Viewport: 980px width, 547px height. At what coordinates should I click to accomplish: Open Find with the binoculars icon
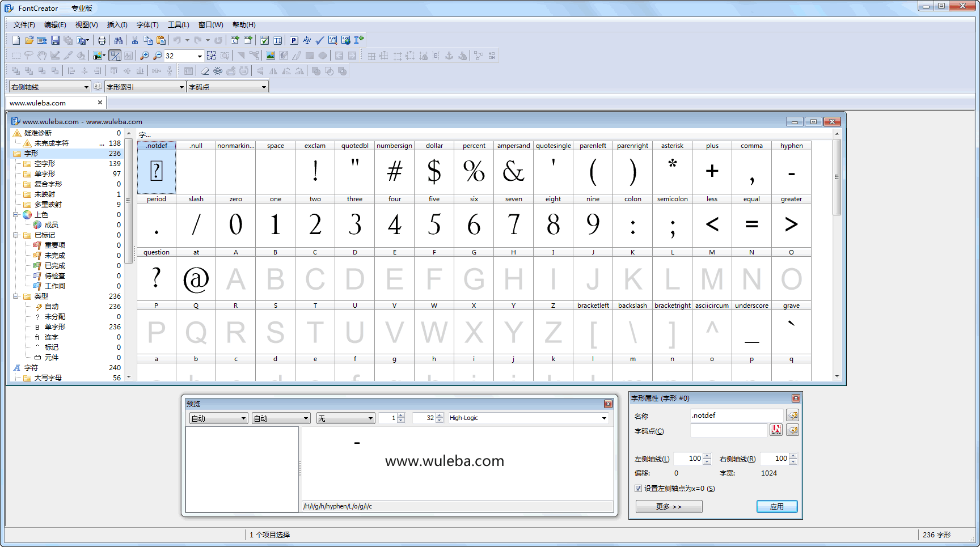coord(118,40)
